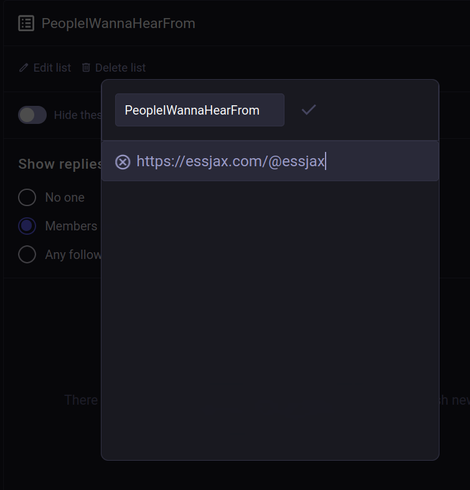The image size is (470, 490).
Task: Choose the "Members" text label
Action: [x=71, y=226]
